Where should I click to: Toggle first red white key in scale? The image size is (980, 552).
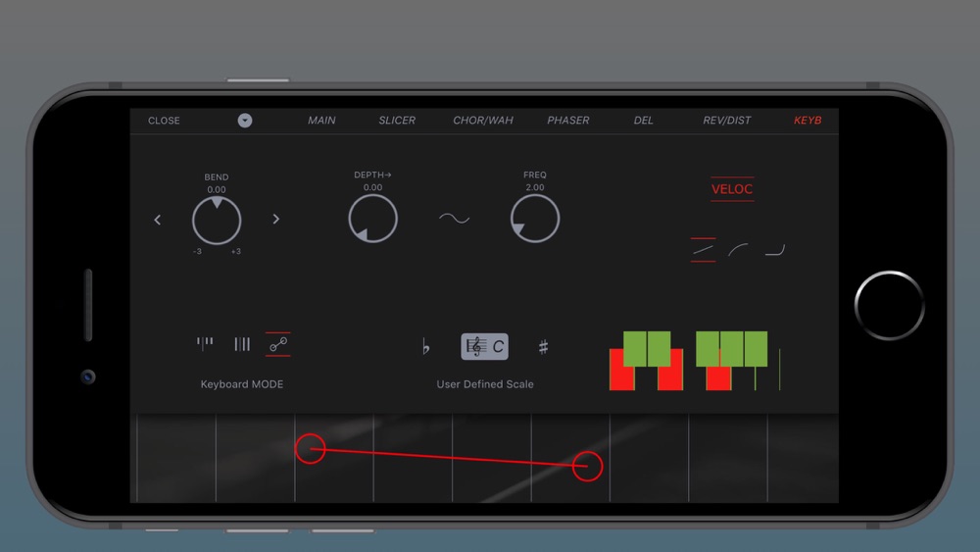(x=621, y=377)
